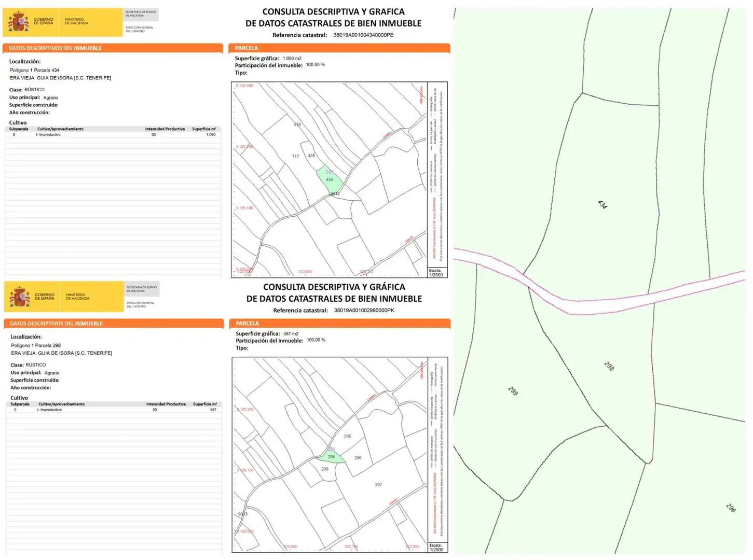Screen dimensions: 753x560
Task: Click 'Año construcción:' label in the Parcela 298 sheet
Action: 31,388
